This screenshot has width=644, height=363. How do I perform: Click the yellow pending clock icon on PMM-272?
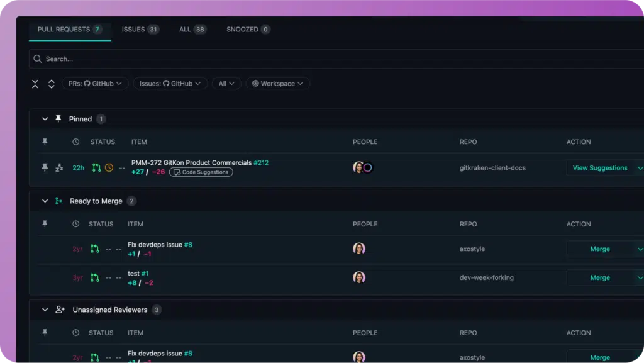[x=109, y=167]
